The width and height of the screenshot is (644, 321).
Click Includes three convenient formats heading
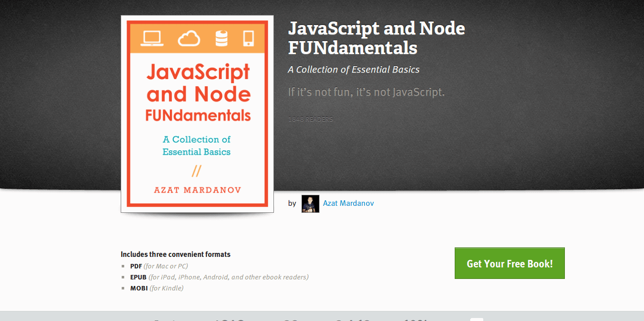(x=176, y=254)
